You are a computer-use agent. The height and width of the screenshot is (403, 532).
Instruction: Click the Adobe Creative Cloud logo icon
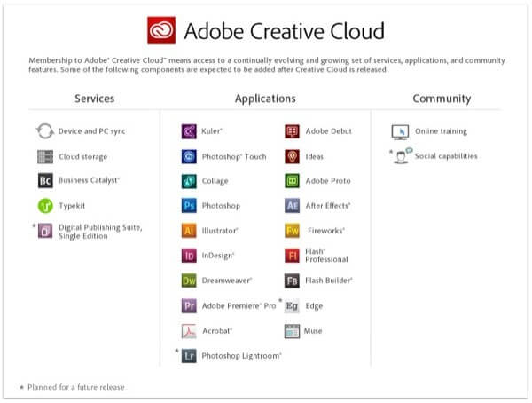pos(161,30)
